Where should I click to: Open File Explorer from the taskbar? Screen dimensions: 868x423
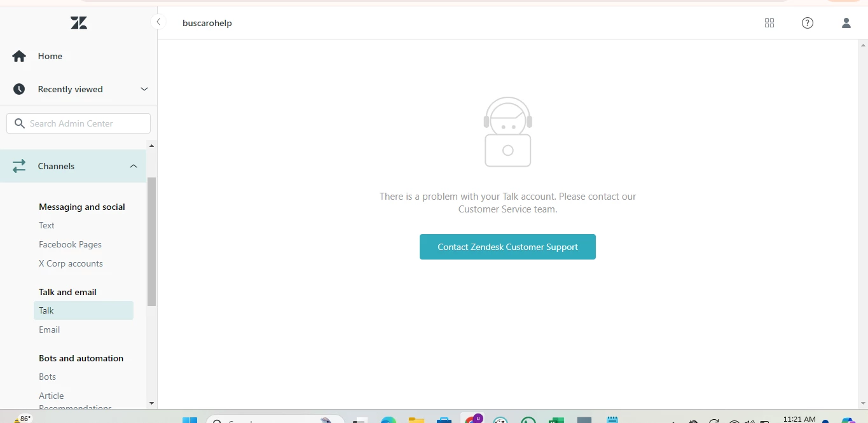416,420
